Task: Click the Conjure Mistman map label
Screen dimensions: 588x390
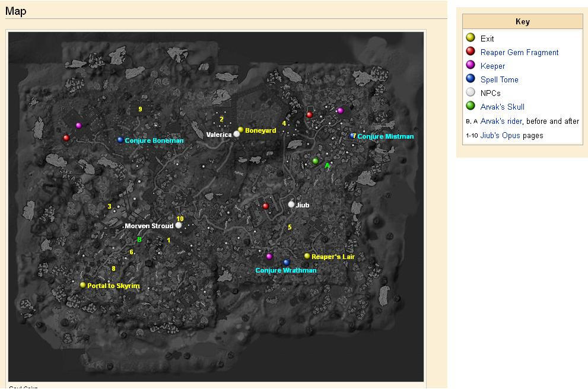Action: pyautogui.click(x=386, y=136)
